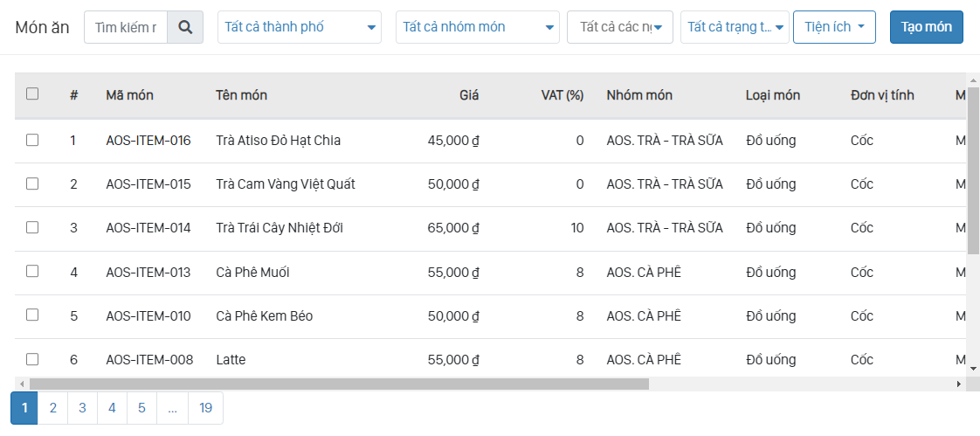The height and width of the screenshot is (436, 980).
Task: Open item Trà Cam Vàng Việt Quất
Action: pyautogui.click(x=285, y=184)
